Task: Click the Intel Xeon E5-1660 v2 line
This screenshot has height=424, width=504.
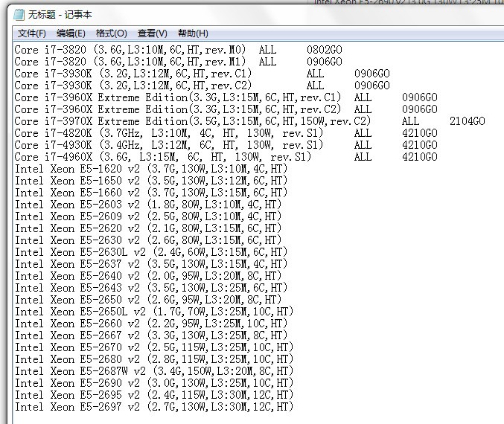Action: [x=151, y=193]
